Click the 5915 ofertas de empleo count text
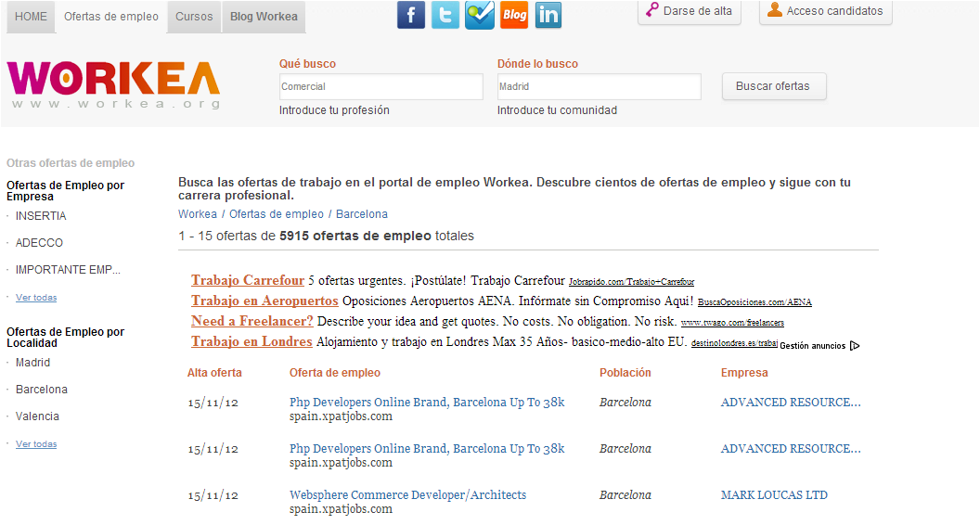 (x=355, y=237)
